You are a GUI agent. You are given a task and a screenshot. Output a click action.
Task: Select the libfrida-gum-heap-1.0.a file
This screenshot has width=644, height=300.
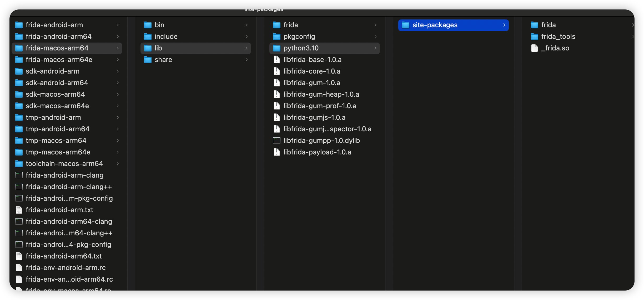coord(321,94)
